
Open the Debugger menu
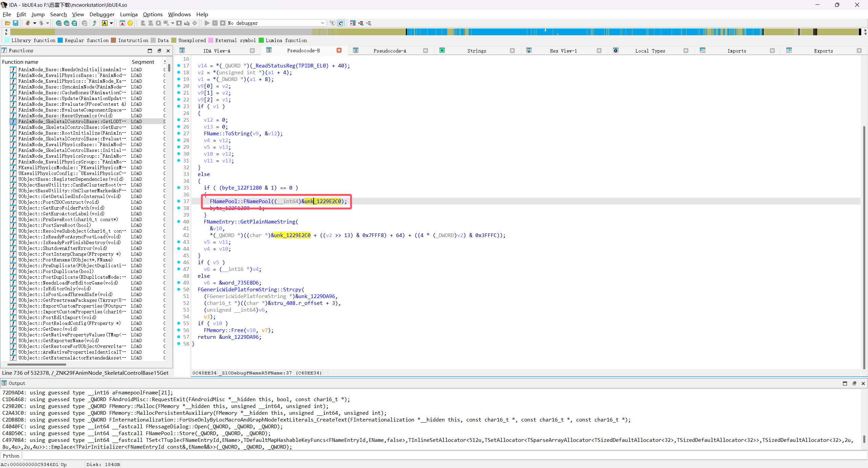click(102, 14)
